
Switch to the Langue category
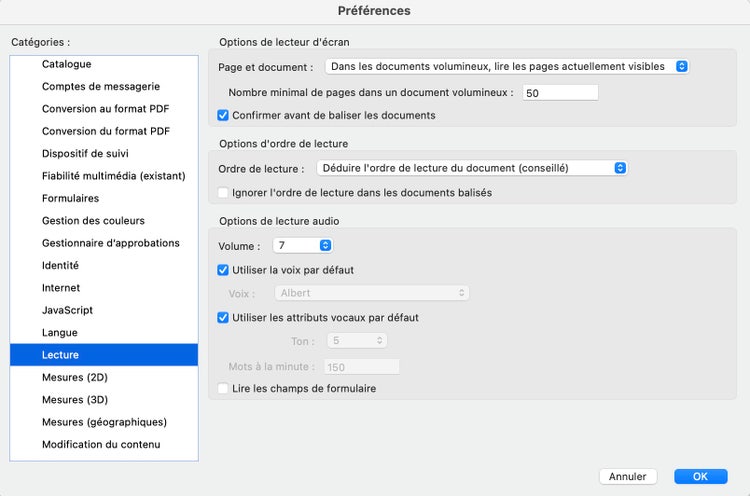point(60,333)
